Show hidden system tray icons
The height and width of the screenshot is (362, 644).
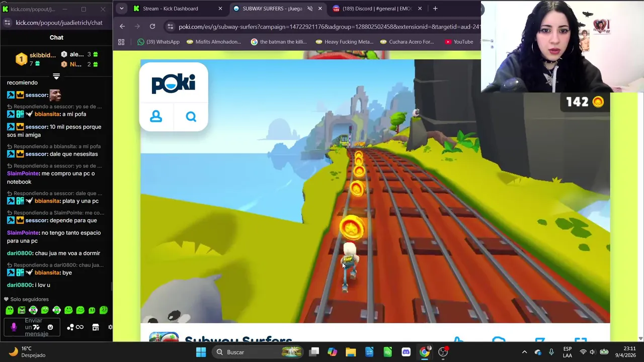(x=524, y=352)
